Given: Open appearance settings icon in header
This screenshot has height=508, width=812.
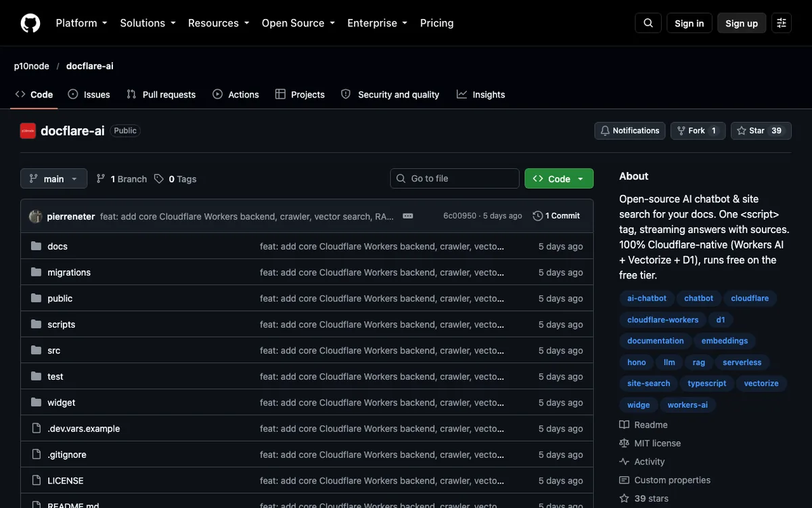Looking at the screenshot, I should 782,23.
